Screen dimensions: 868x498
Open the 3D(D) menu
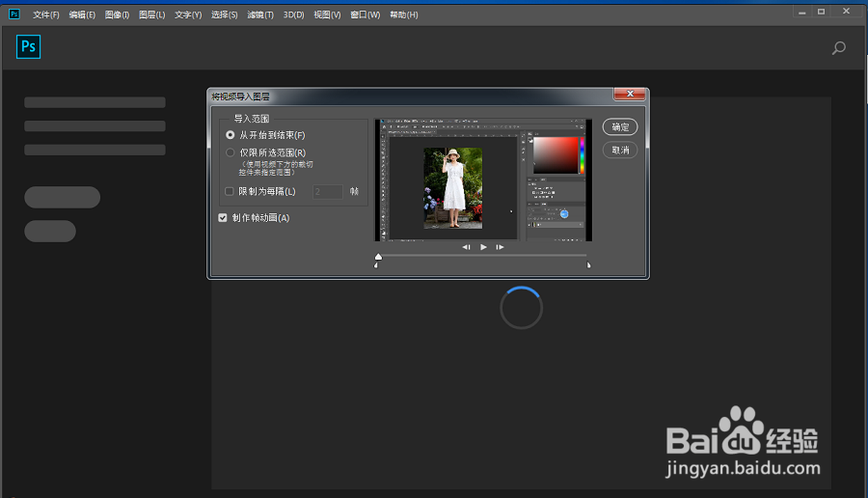[293, 14]
